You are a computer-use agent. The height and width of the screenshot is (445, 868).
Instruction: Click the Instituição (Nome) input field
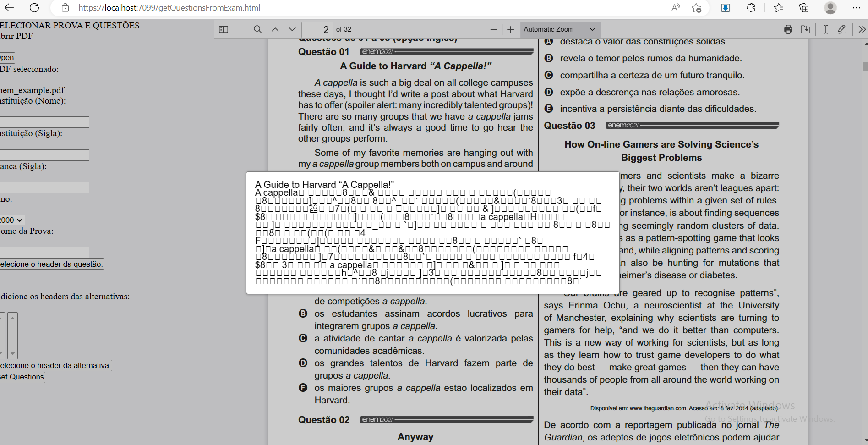44,122
